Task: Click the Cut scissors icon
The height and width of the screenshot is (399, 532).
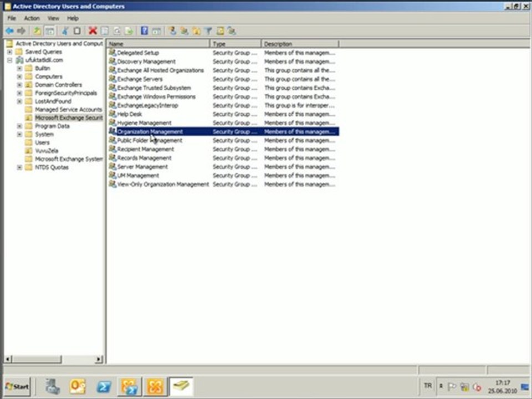Action: pyautogui.click(x=65, y=31)
